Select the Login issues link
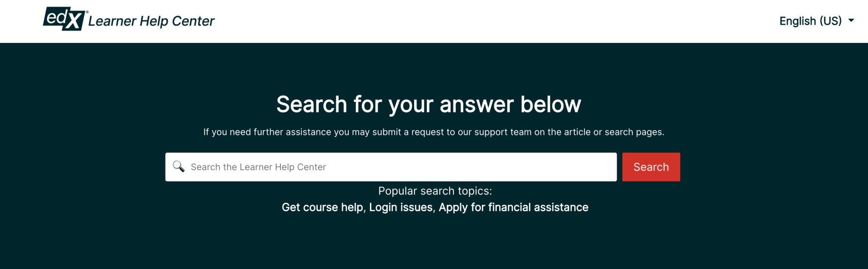 [x=401, y=207]
